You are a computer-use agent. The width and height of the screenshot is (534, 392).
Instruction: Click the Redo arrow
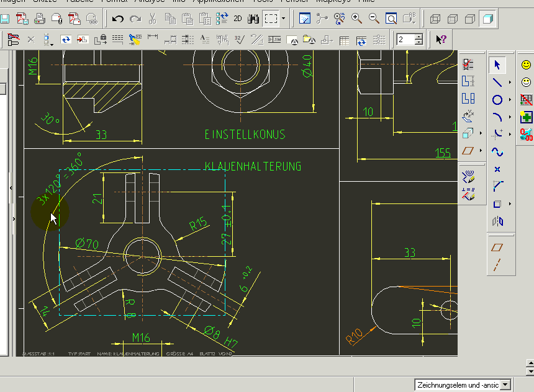coord(135,19)
